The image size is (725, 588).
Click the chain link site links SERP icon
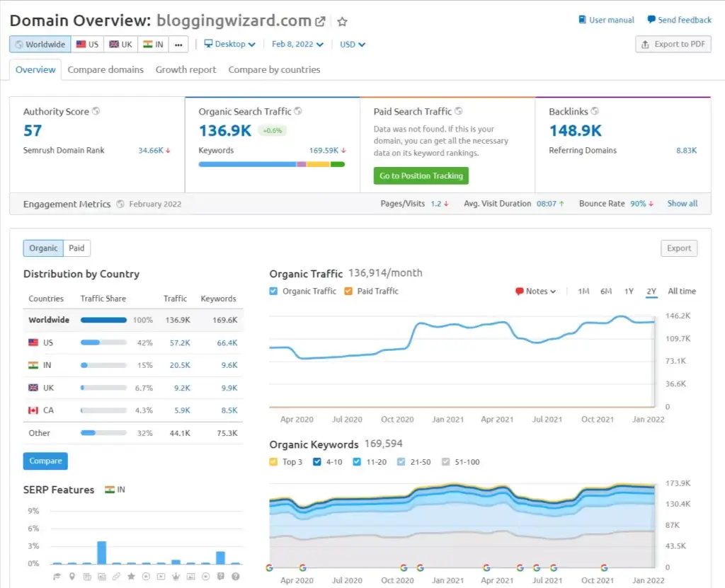(x=117, y=577)
